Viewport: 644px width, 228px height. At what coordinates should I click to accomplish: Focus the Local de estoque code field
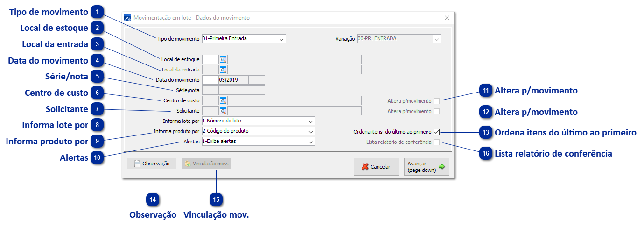pos(210,59)
